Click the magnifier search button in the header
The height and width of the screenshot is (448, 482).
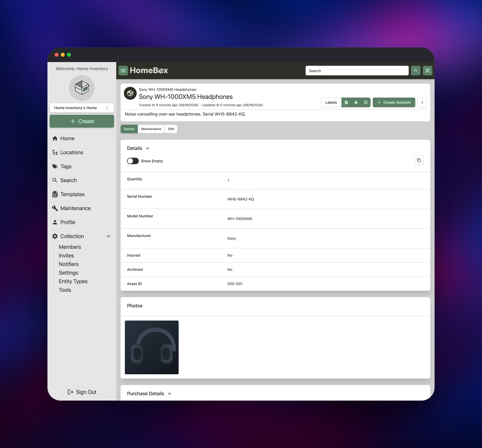(416, 71)
